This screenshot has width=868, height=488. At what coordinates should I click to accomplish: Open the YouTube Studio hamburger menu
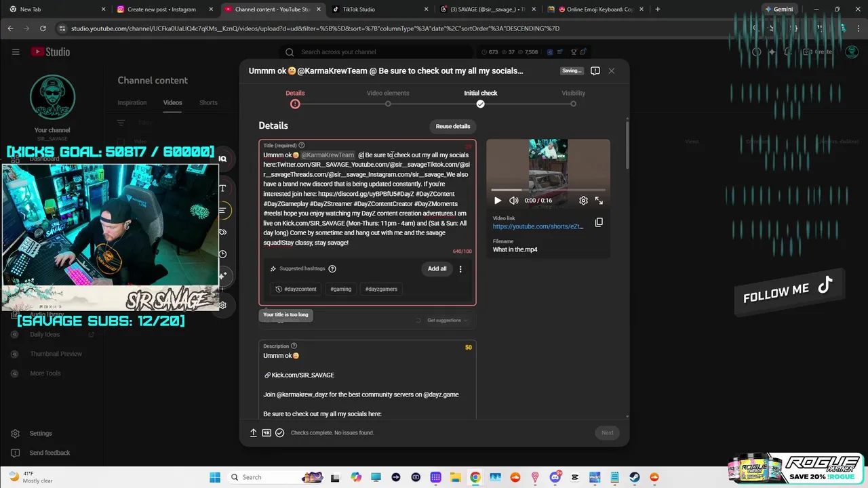pyautogui.click(x=16, y=52)
